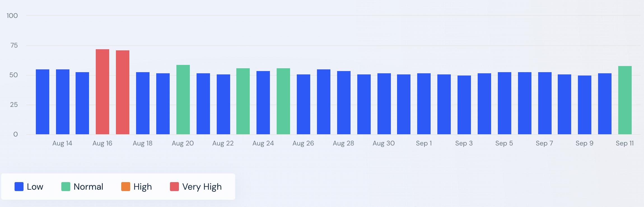
Task: Click the blue bar for Sep 7
Action: pyautogui.click(x=545, y=103)
